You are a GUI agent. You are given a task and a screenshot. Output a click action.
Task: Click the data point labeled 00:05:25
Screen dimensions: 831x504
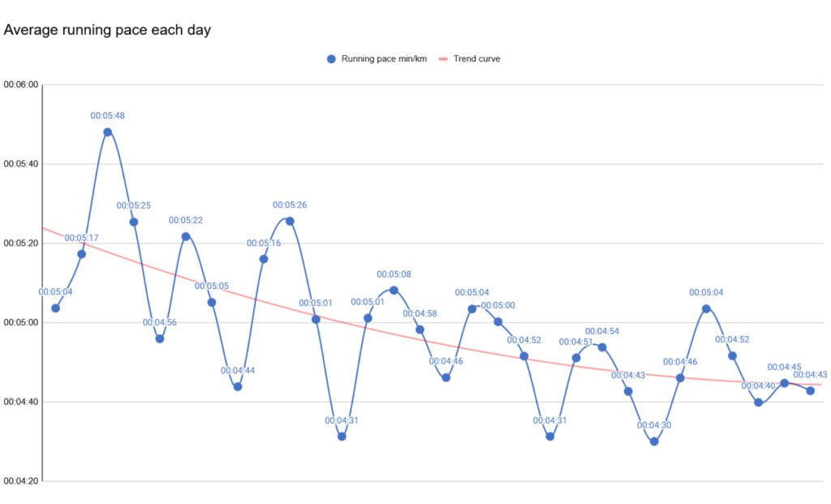pos(134,222)
